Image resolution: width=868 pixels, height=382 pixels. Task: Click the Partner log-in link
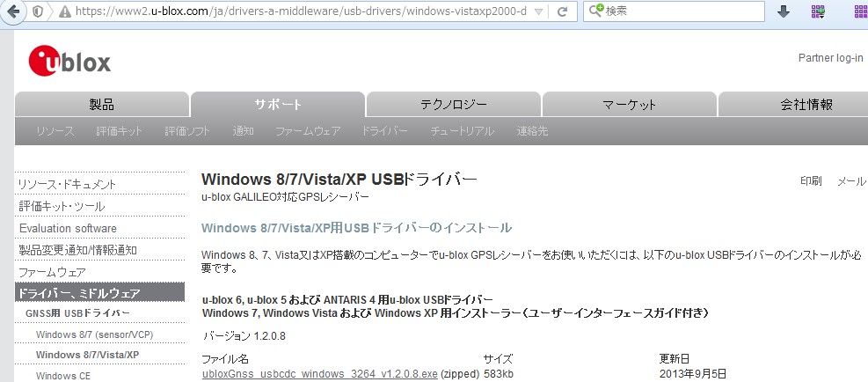pos(830,58)
